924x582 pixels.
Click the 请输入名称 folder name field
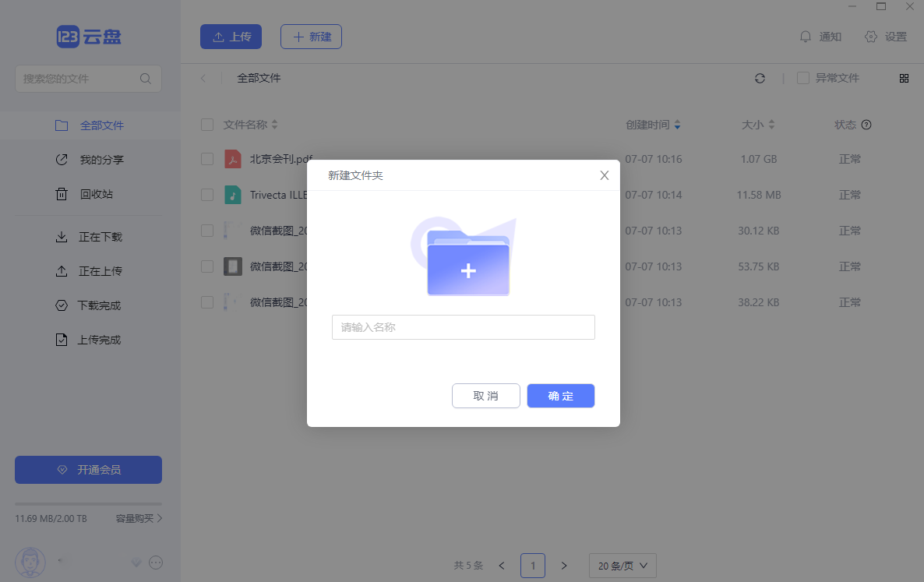click(x=463, y=327)
